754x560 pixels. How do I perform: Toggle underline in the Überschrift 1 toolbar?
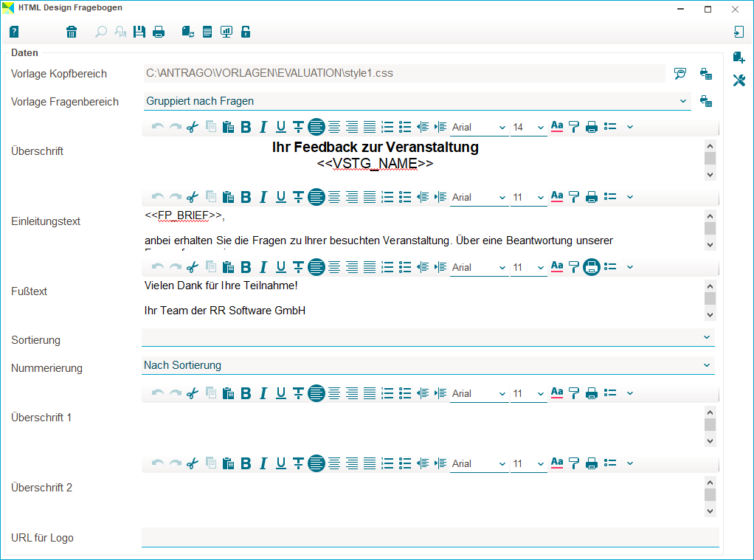(280, 393)
